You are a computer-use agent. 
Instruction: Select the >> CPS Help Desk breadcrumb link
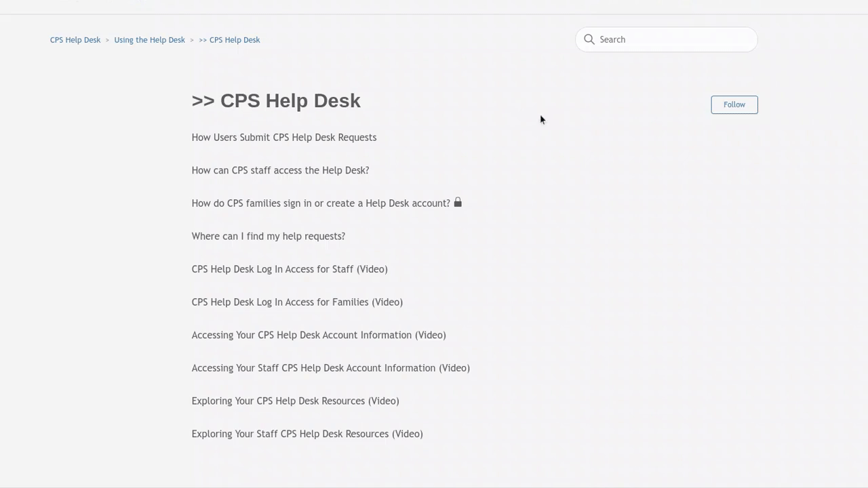(229, 40)
